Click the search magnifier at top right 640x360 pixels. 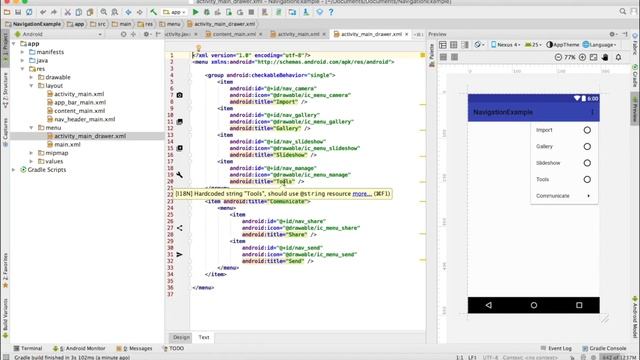tap(622, 12)
